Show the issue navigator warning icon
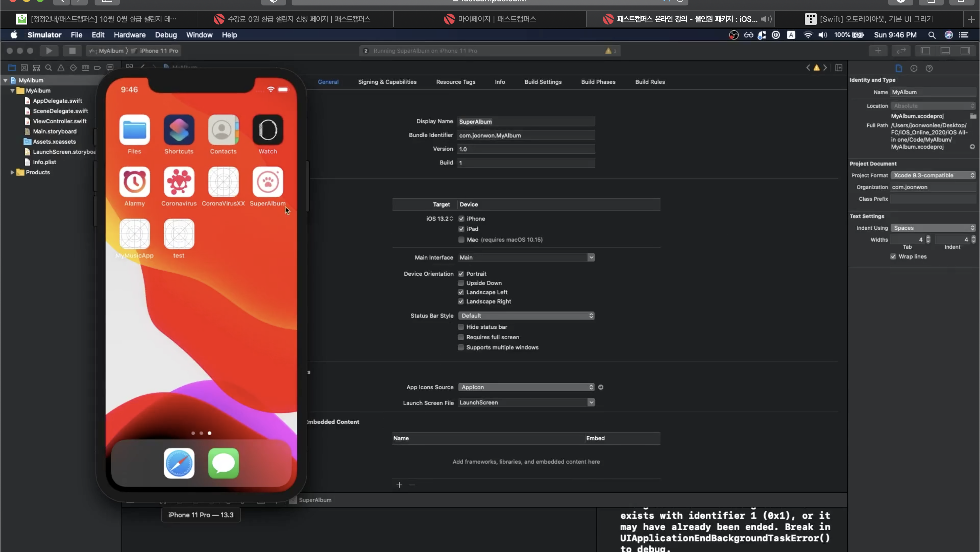This screenshot has height=552, width=980. (61, 68)
